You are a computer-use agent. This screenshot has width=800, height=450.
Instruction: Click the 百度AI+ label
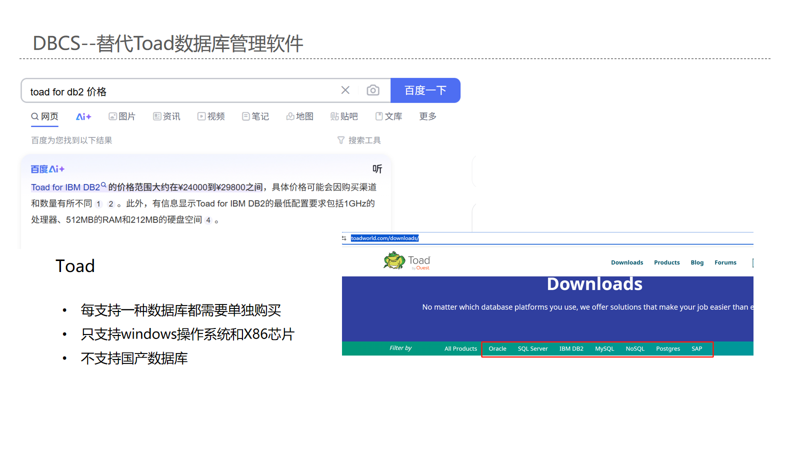47,169
